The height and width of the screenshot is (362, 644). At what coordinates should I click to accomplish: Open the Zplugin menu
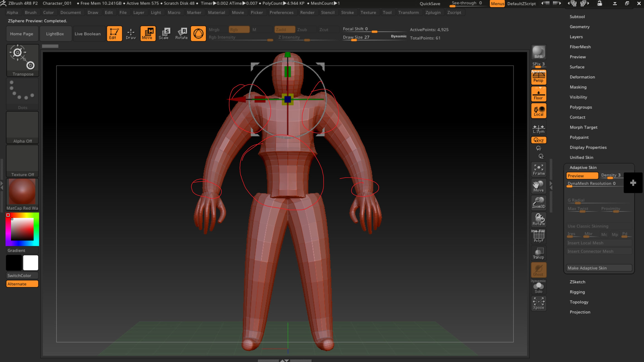point(432,12)
